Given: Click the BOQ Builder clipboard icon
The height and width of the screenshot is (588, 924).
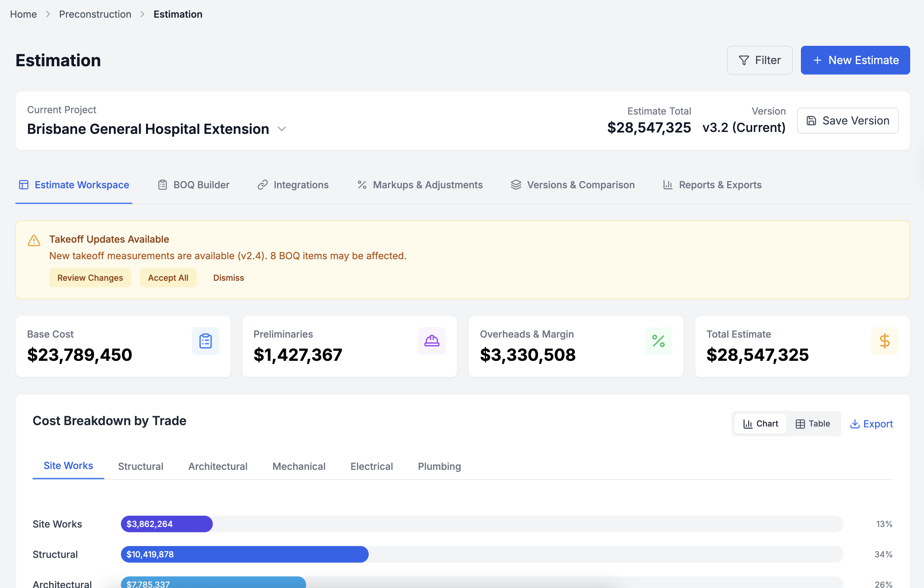Looking at the screenshot, I should point(162,185).
